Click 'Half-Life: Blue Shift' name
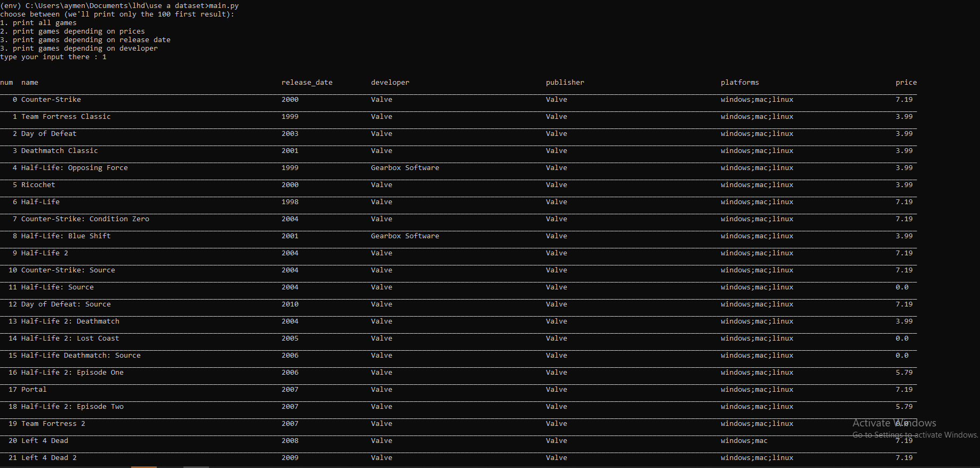 click(66, 236)
